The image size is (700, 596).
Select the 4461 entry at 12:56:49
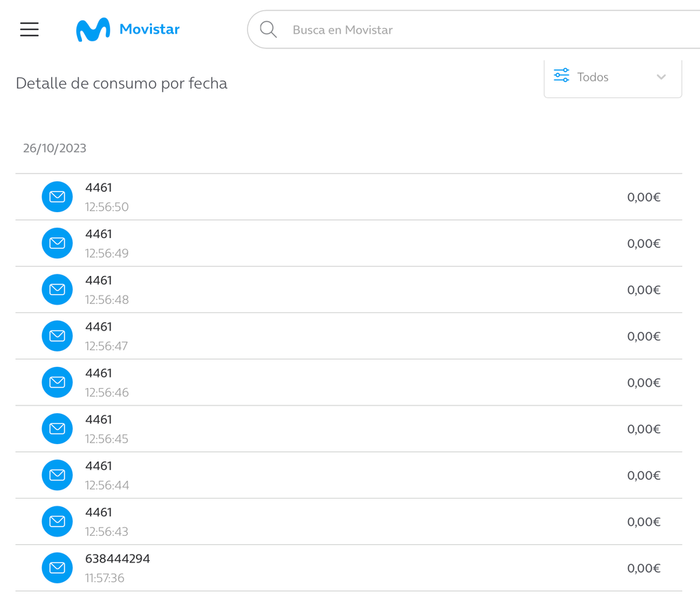(99, 235)
